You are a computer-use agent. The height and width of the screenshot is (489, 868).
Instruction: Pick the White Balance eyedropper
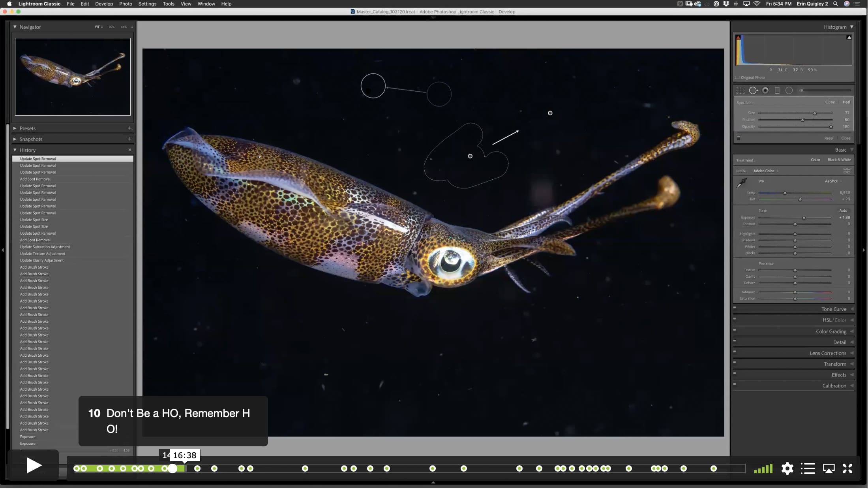point(742,182)
